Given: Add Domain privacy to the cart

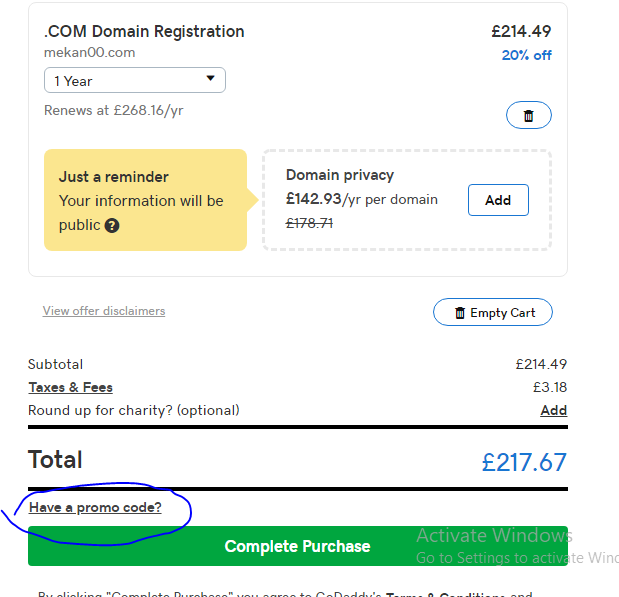Looking at the screenshot, I should tap(498, 200).
